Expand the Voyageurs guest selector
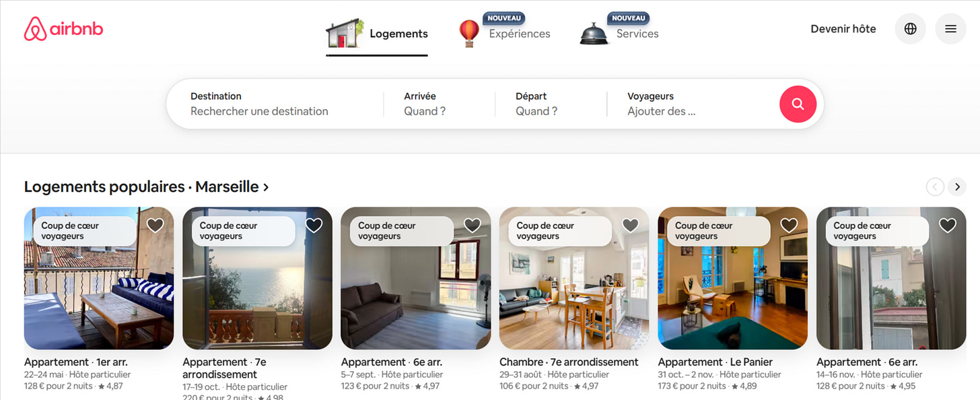 693,104
